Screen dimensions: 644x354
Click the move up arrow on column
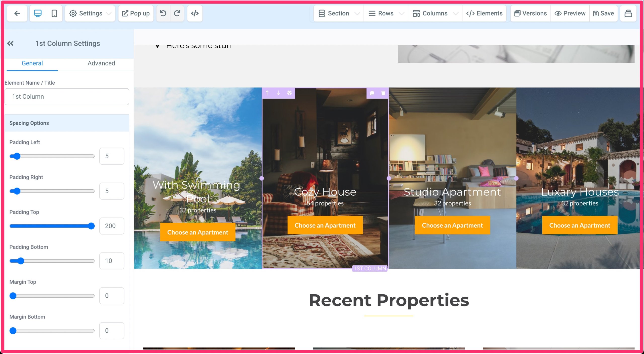(267, 92)
